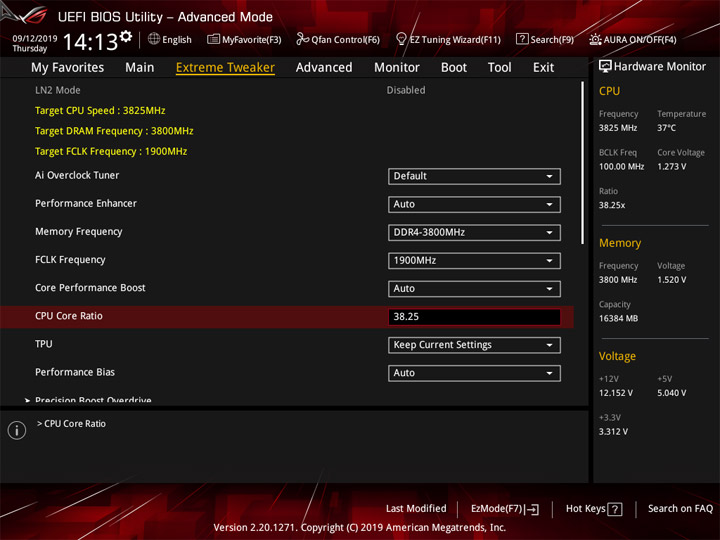Select the CPU Core Ratio row label
The height and width of the screenshot is (540, 720).
coord(69,316)
